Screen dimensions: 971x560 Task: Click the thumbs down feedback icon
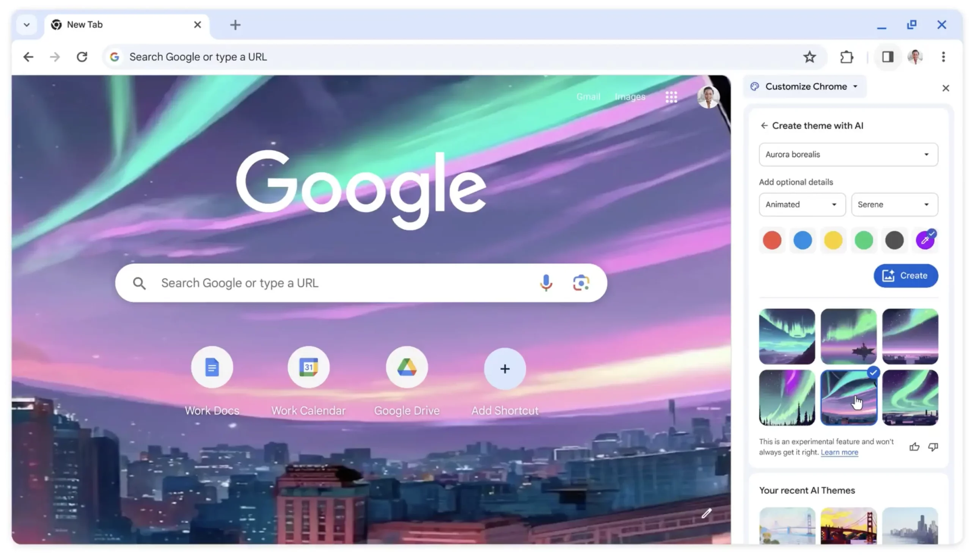tap(933, 447)
